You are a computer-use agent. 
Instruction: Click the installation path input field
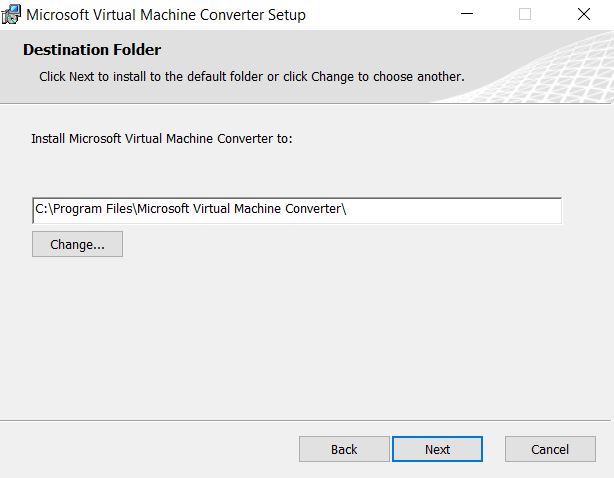click(297, 211)
